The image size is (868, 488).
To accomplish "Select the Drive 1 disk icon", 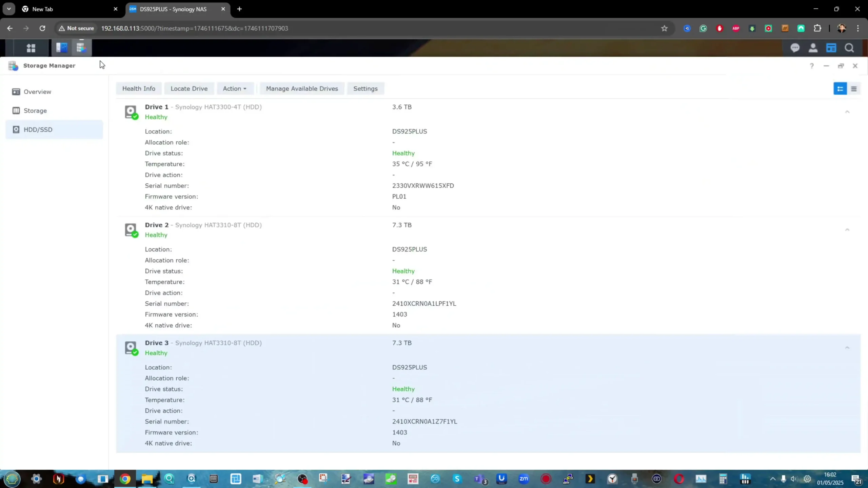I will (x=131, y=112).
